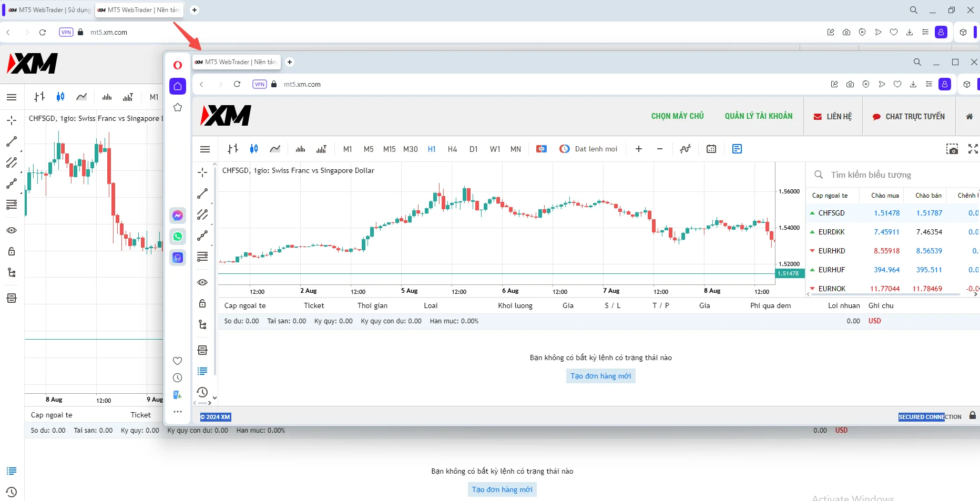
Task: Zoom out chart with minus icon
Action: (660, 149)
